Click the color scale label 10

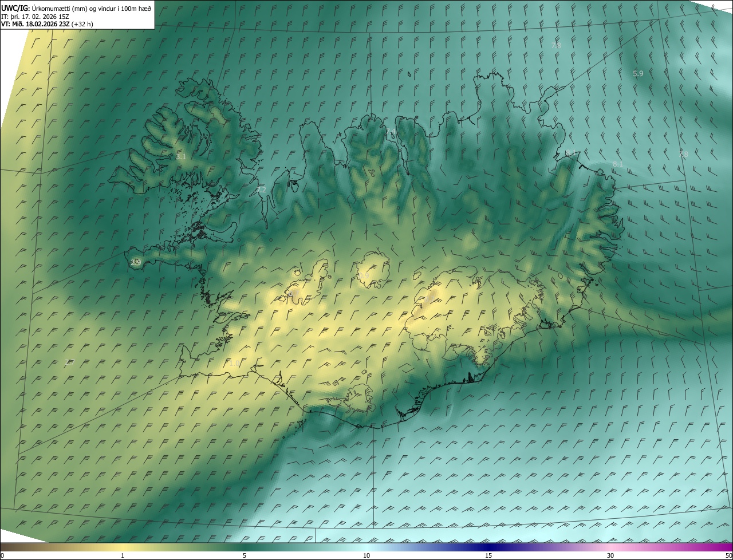[366, 555]
